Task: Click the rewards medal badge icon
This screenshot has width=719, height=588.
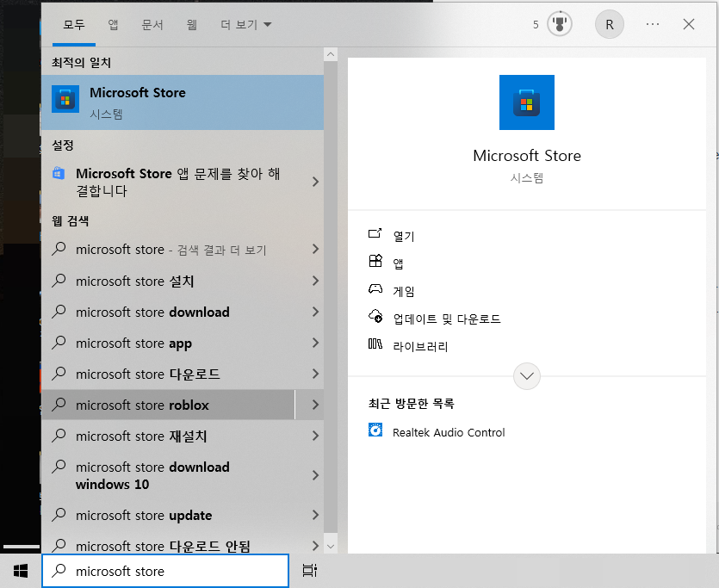Action: tap(560, 24)
